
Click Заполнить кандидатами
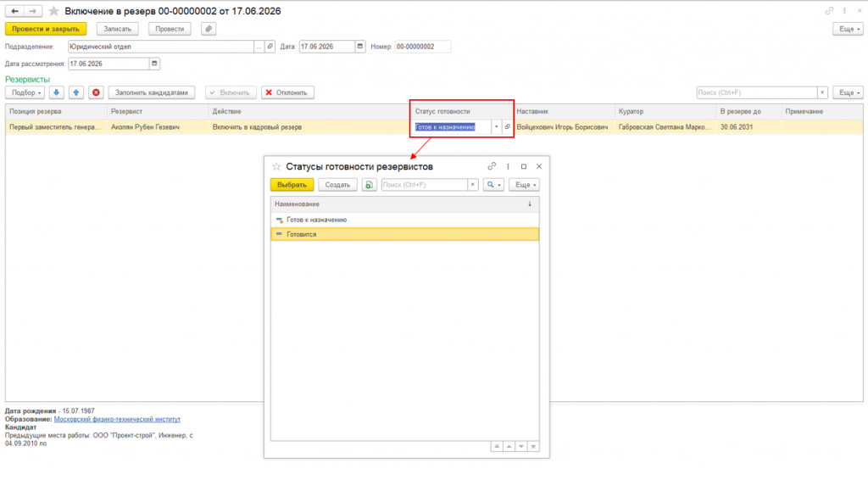(x=152, y=92)
